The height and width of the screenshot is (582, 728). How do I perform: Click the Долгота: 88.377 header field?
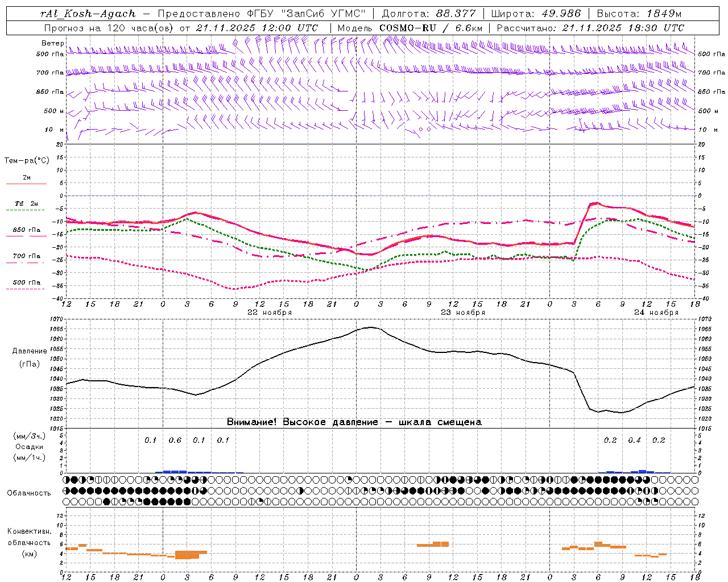429,14
